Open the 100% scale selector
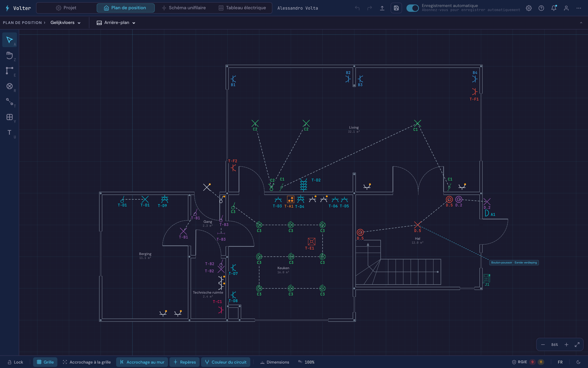588x368 pixels. tap(306, 362)
